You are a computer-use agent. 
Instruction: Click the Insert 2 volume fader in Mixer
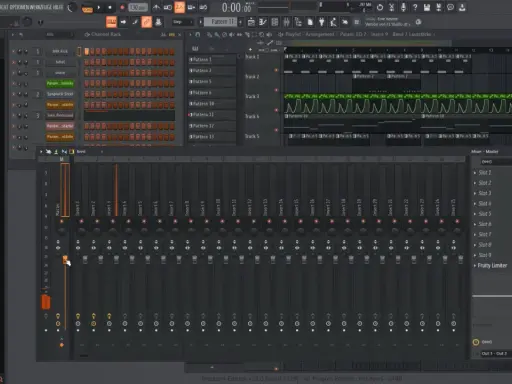click(x=101, y=259)
